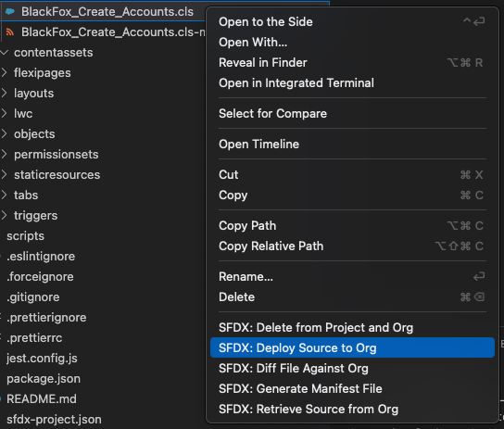Select Cut from context menu

(352, 174)
